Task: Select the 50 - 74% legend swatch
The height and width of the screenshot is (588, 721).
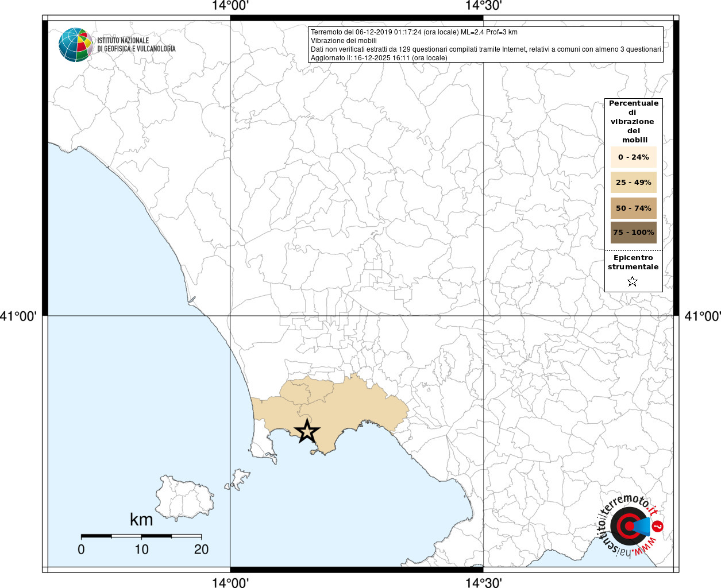Action: pos(634,208)
